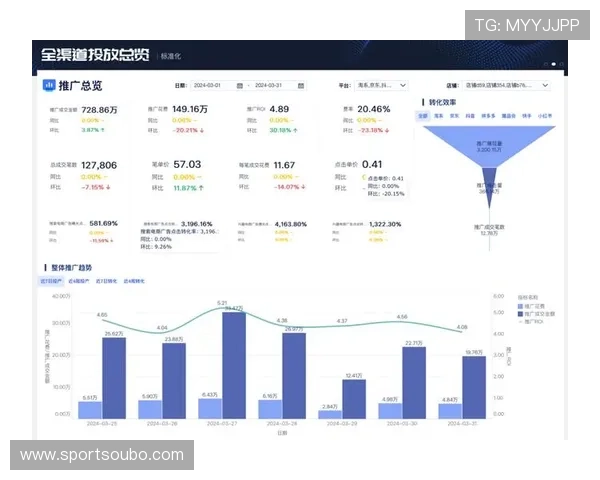
Task: Click the -7.15% total orders change
Action: click(96, 187)
